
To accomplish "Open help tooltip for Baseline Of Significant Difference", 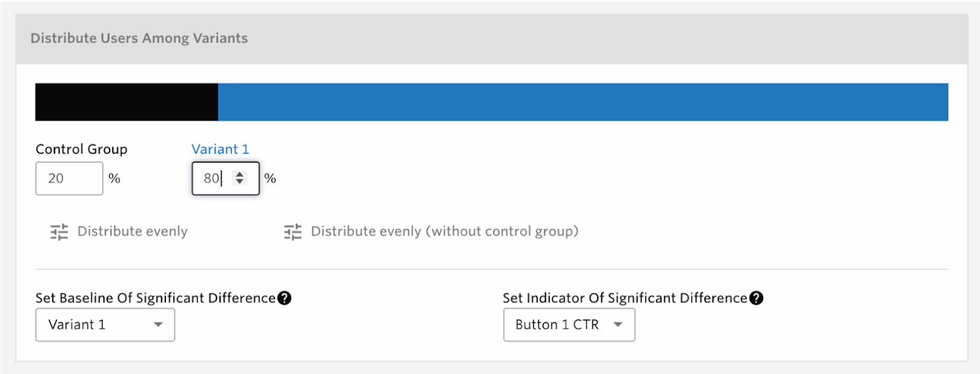I will (284, 298).
